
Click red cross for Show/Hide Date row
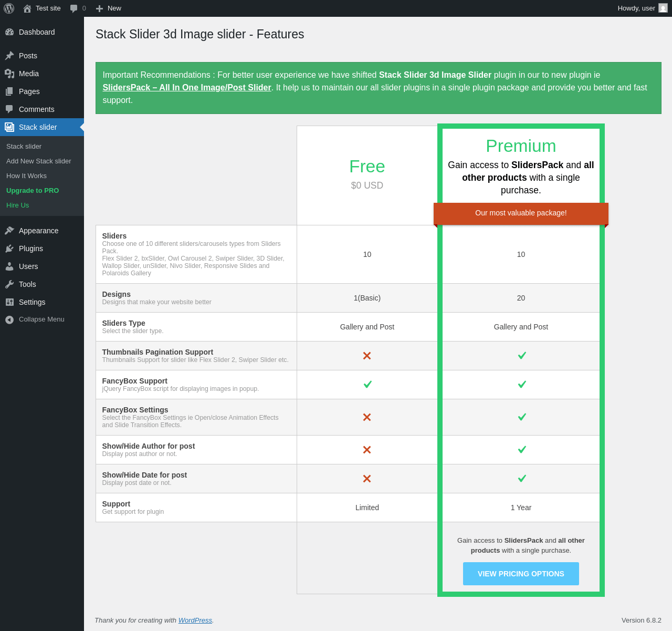[x=367, y=479]
